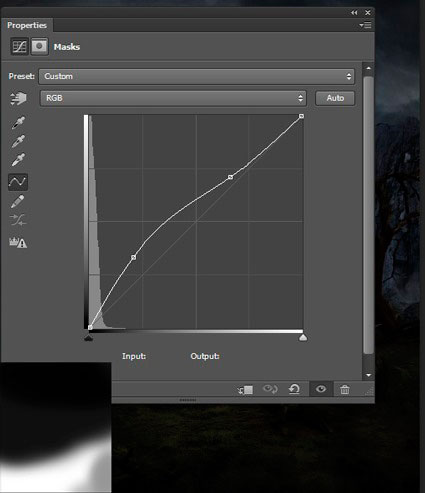
Task: Open the Preset dropdown showing Custom
Action: coord(197,76)
